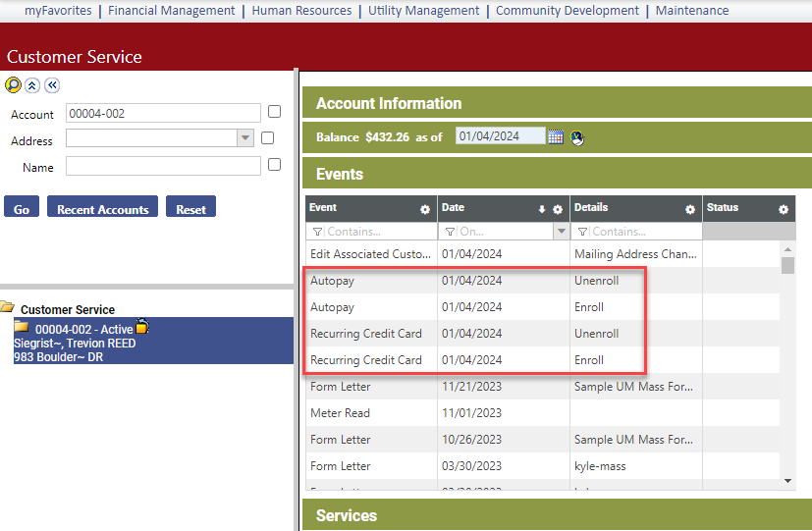This screenshot has height=531, width=812.
Task: Open the Details column settings gear
Action: coord(690,210)
